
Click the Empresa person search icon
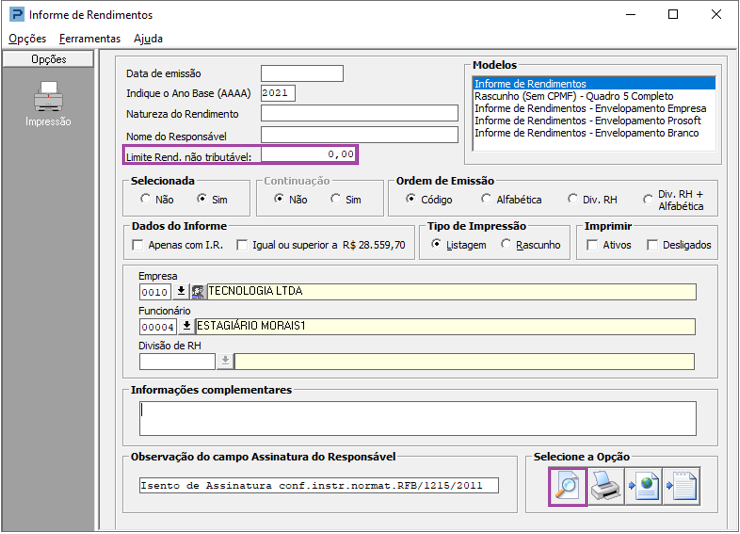(x=198, y=292)
